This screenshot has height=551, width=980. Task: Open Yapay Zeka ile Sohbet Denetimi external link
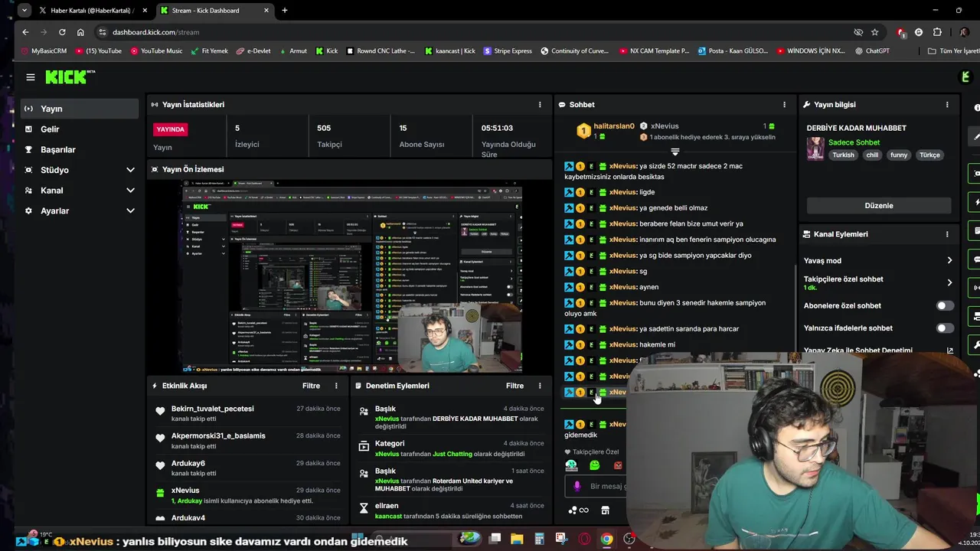[x=950, y=350]
